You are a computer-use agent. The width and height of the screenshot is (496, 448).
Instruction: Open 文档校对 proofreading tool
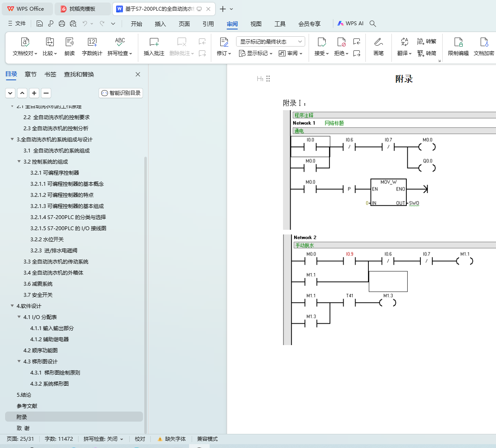(x=25, y=47)
